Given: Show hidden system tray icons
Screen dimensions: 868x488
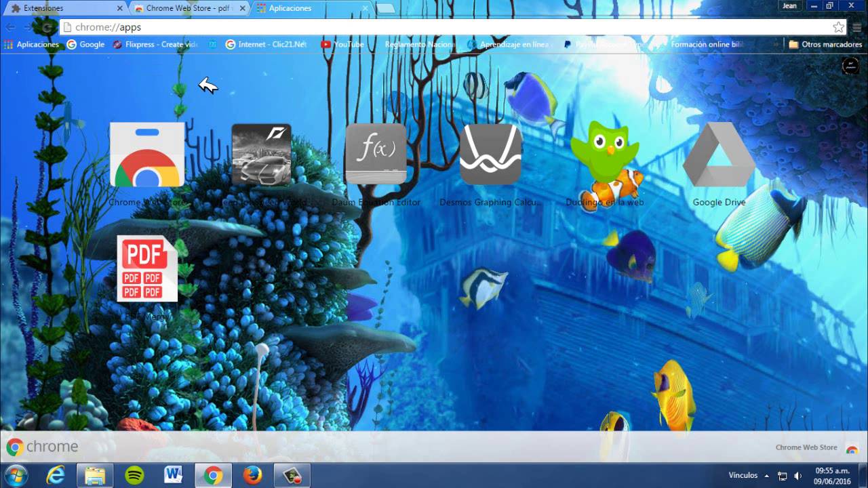Looking at the screenshot, I should click(x=767, y=476).
